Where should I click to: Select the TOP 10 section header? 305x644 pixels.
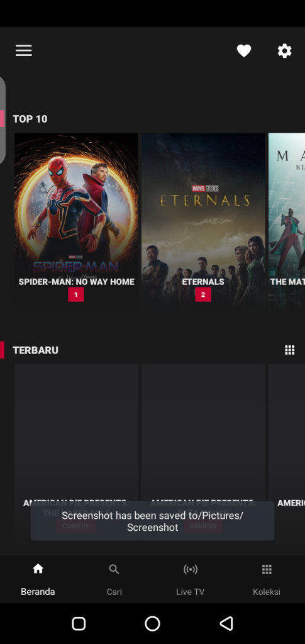point(30,119)
